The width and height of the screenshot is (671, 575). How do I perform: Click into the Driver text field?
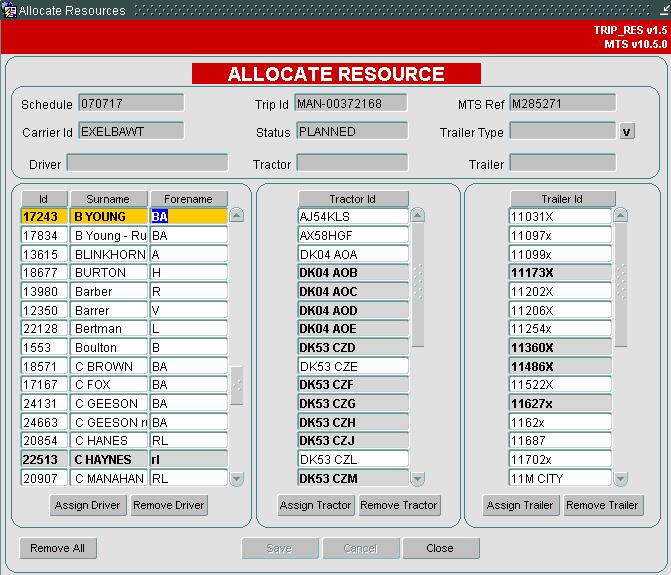pos(147,163)
